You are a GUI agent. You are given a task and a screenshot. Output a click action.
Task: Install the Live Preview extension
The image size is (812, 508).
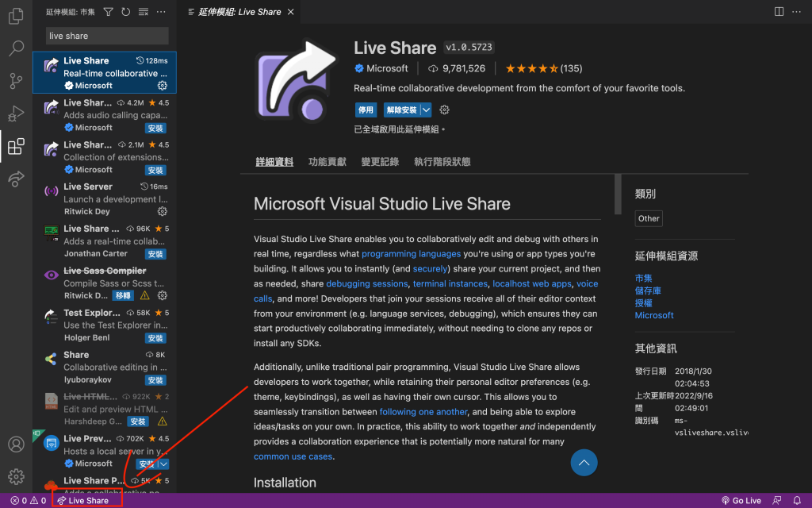tap(147, 464)
